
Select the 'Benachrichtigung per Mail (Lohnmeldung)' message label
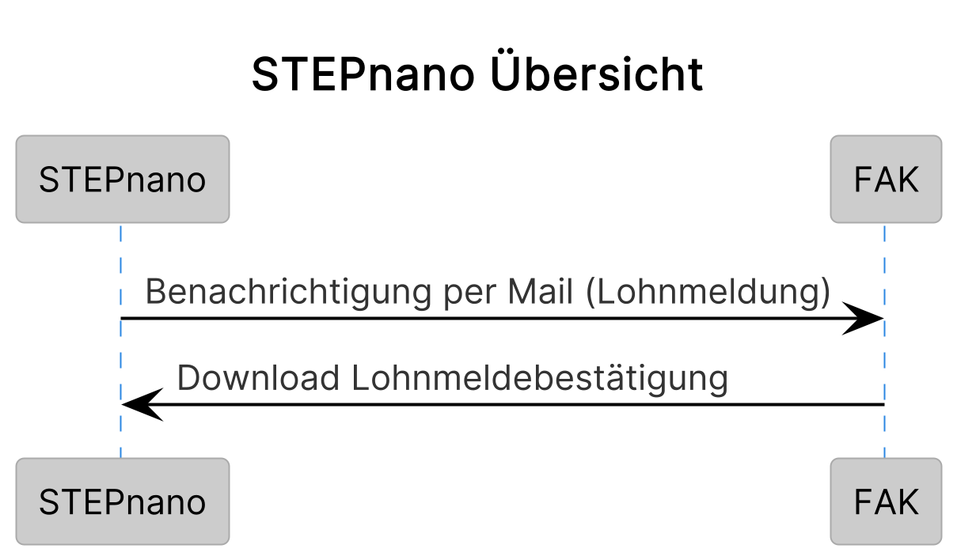coord(488,292)
